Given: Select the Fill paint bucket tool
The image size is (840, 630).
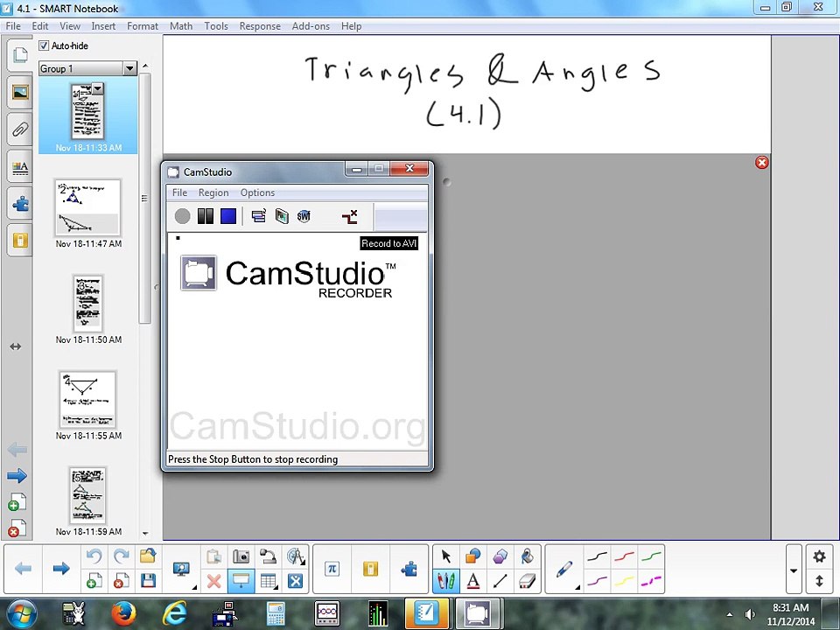Looking at the screenshot, I should coord(527,556).
